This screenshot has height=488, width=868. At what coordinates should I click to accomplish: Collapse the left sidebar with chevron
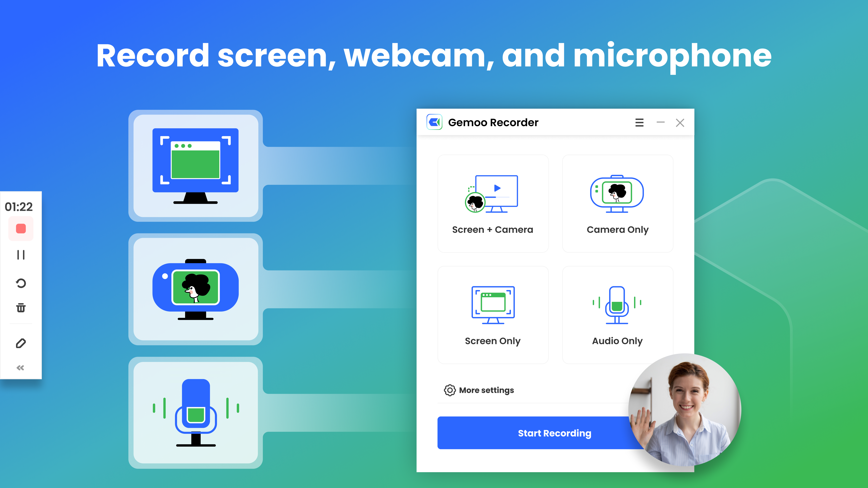(21, 371)
